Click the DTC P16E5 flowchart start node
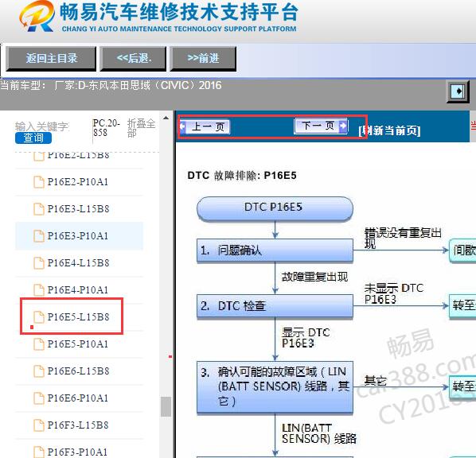The height and width of the screenshot is (458, 476). (275, 208)
